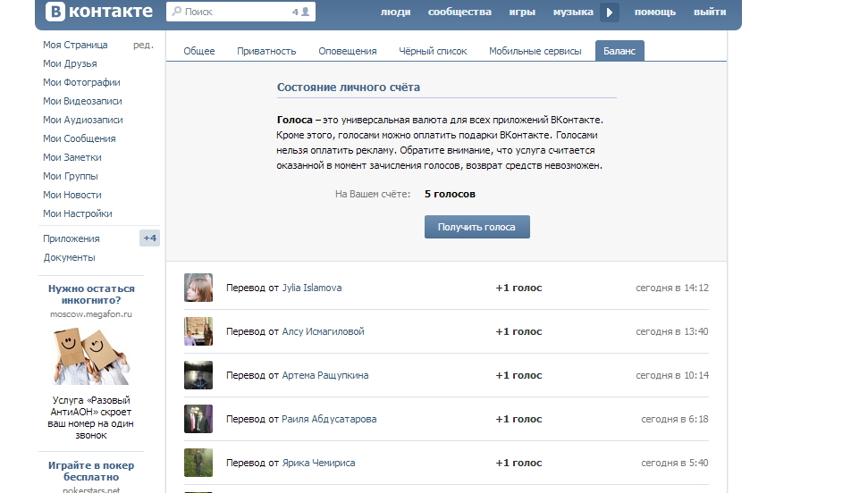Click the music play button in header
The width and height of the screenshot is (868, 493).
tap(610, 13)
